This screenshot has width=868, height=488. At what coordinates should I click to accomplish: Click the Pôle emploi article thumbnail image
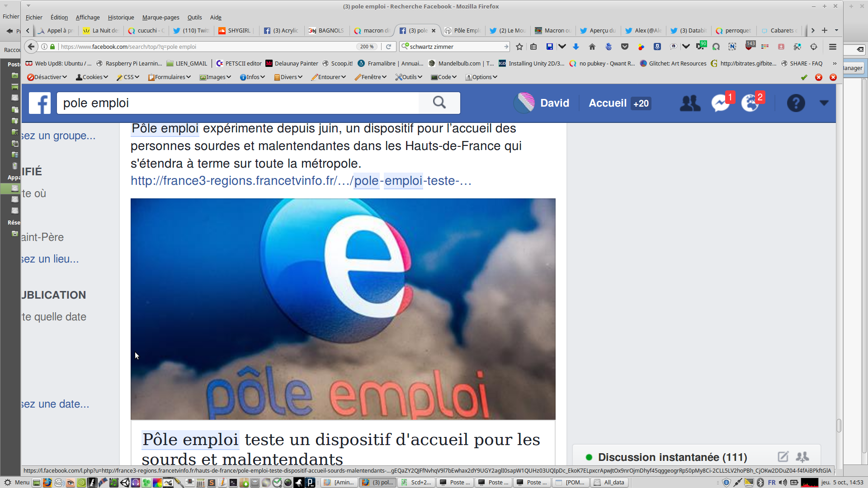(x=343, y=309)
